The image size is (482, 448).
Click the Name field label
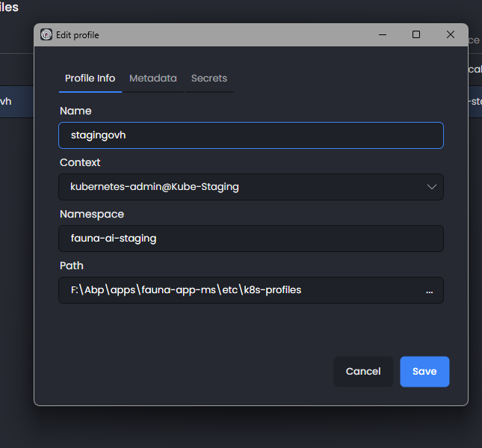click(75, 111)
